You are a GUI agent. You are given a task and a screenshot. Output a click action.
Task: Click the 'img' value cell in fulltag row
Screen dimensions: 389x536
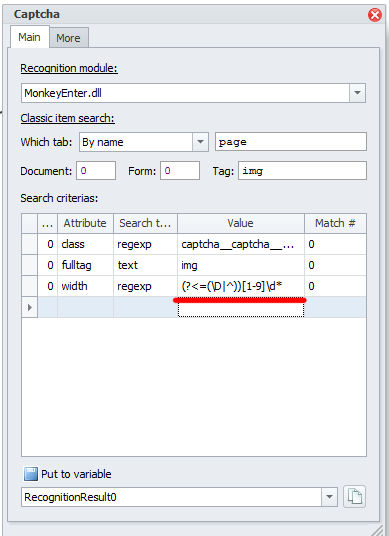241,265
